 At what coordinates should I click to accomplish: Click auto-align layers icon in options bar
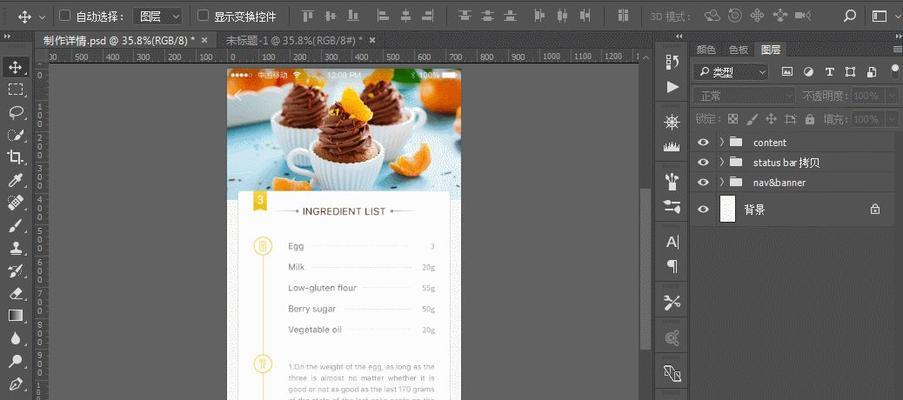pyautogui.click(x=623, y=16)
